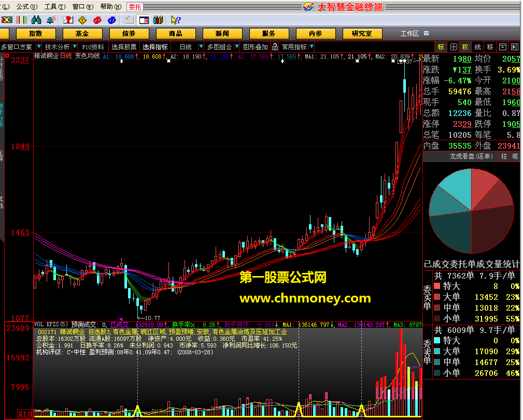Expand the 技术分析 dropdown arrow
Screen dimensions: 523x420
(x=75, y=47)
